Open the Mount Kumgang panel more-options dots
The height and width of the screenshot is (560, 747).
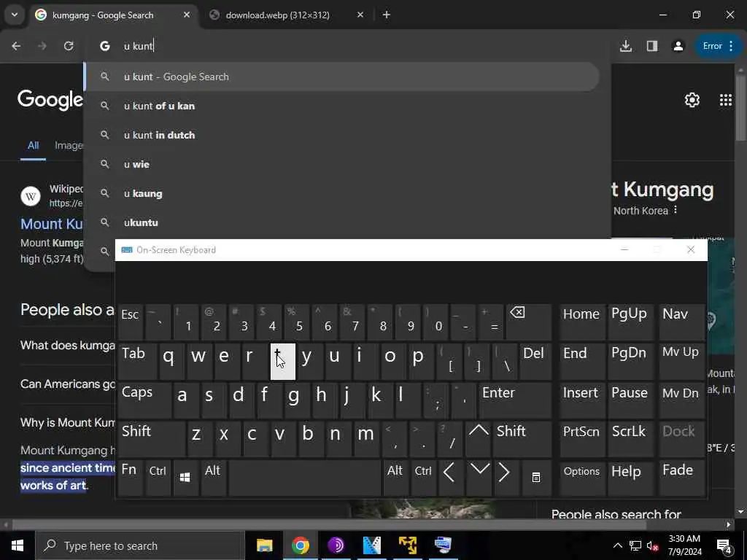pos(675,210)
